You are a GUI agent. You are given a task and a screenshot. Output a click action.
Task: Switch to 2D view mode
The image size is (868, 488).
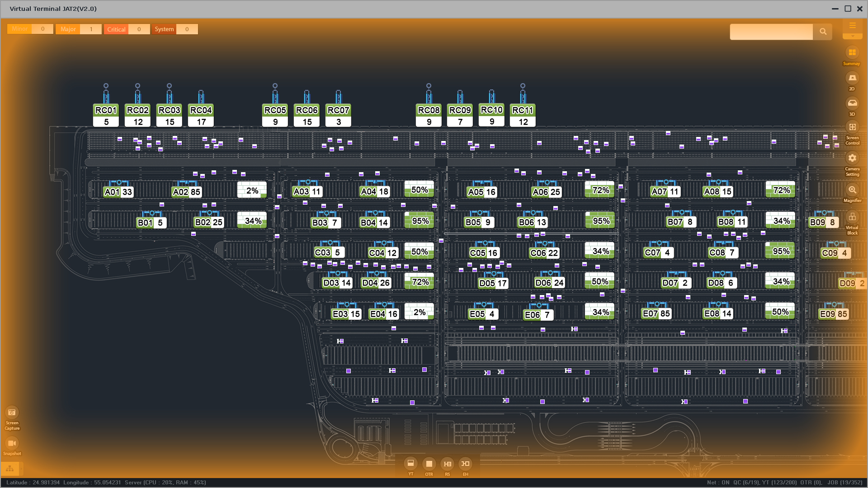pyautogui.click(x=852, y=78)
